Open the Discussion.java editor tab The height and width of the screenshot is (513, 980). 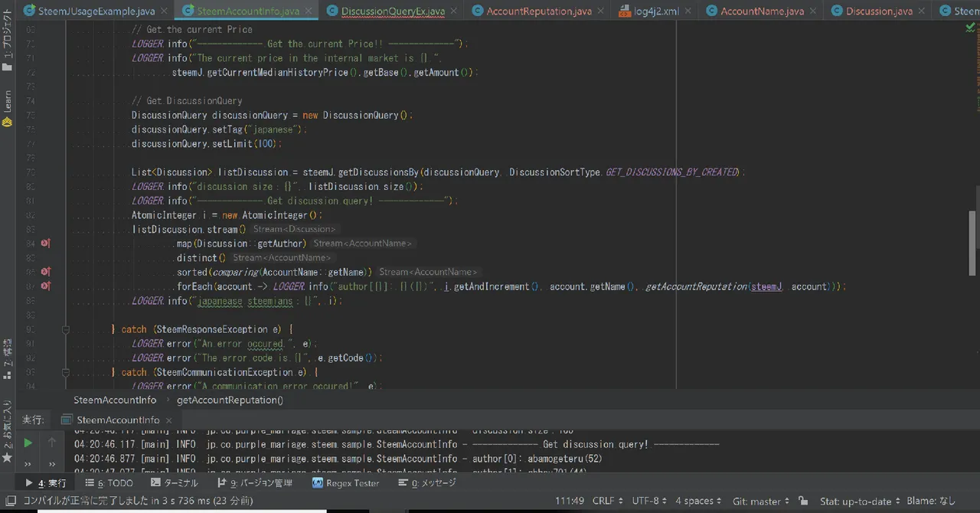point(879,11)
